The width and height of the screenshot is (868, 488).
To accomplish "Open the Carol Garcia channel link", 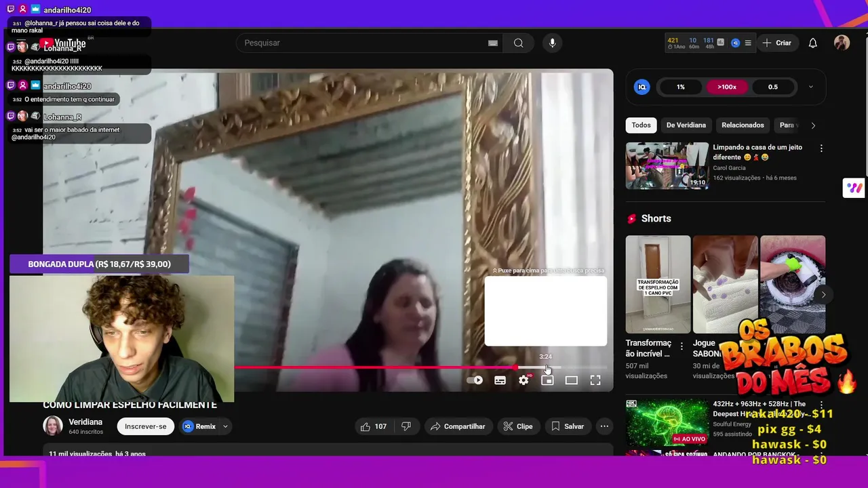I will tap(729, 168).
